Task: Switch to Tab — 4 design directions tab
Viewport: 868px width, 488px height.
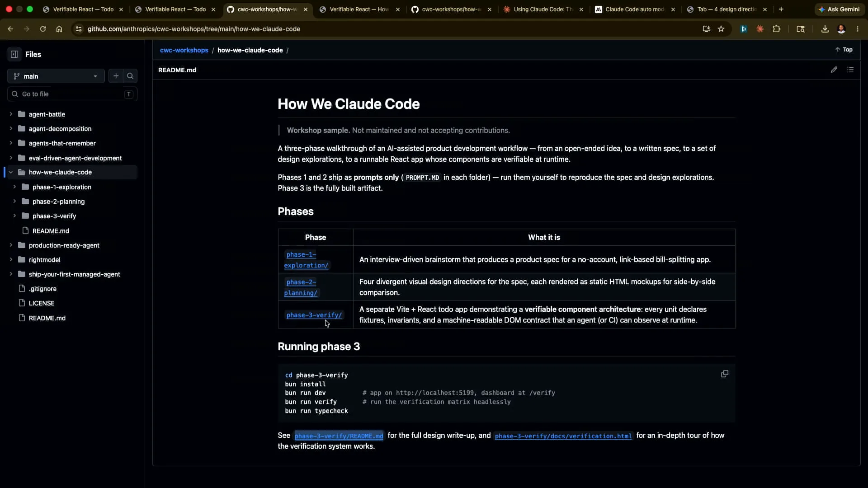Action: pyautogui.click(x=727, y=9)
